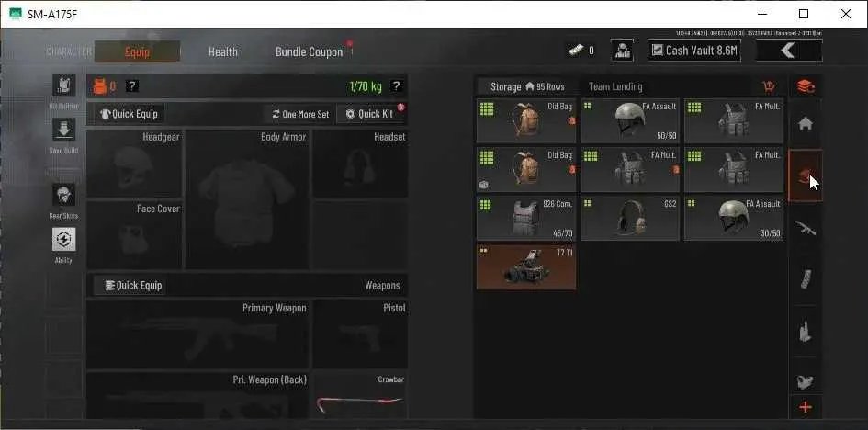Viewport: 868px width, 430px height.
Task: Select the T7 TI thermal item
Action: pyautogui.click(x=526, y=267)
